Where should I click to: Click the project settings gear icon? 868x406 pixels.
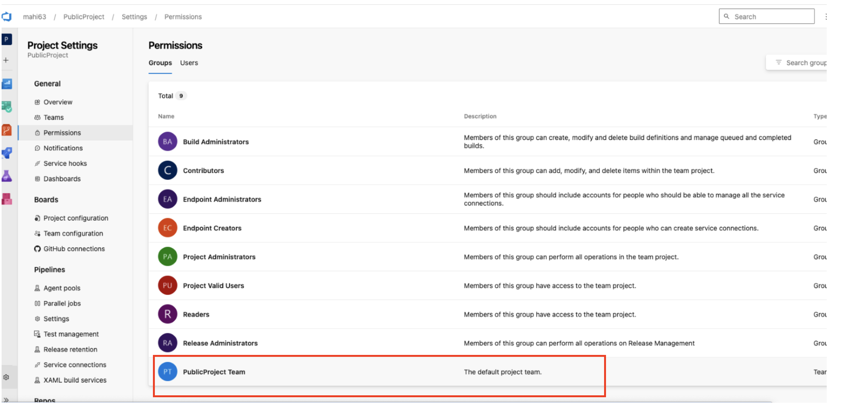click(6, 377)
